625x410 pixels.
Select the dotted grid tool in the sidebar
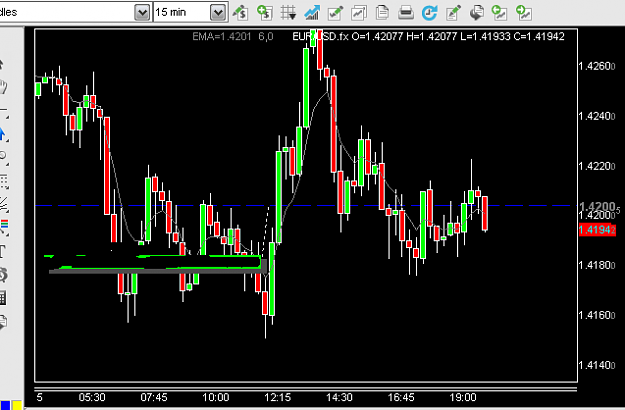(4, 181)
